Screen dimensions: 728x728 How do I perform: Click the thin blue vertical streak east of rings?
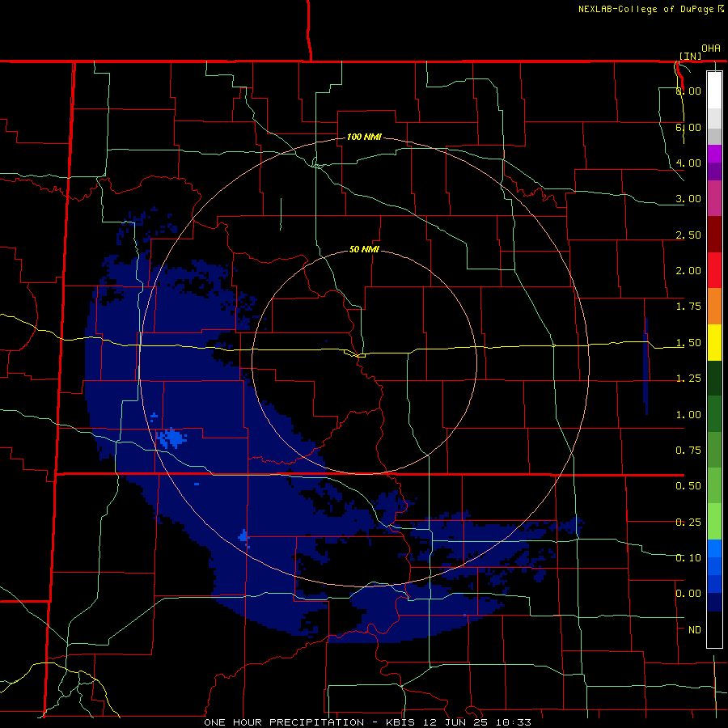coord(645,366)
